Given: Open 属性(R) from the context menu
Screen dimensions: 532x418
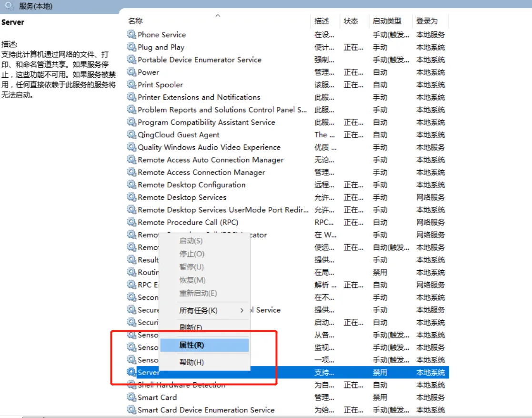Looking at the screenshot, I should point(191,345).
